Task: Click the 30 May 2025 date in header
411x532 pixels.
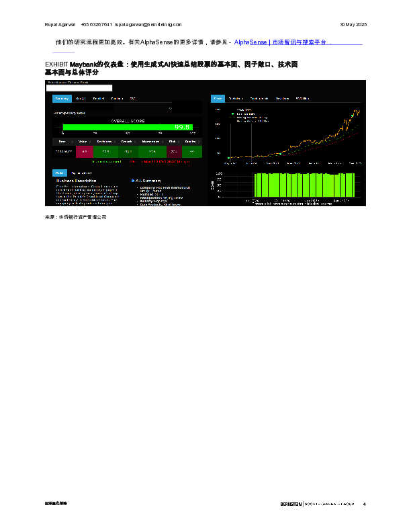Action: (x=353, y=24)
